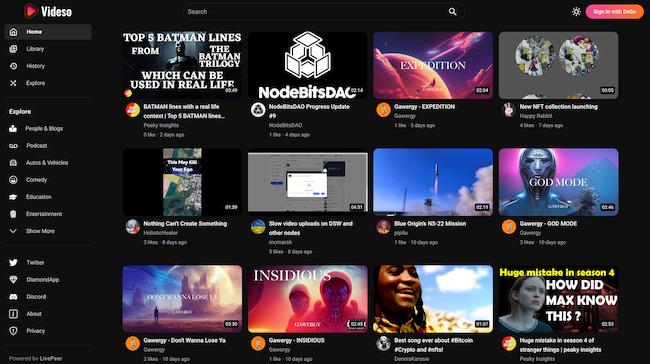
Task: Click Gawergy - Don't Wanna Lose Ya title
Action: 184,340
